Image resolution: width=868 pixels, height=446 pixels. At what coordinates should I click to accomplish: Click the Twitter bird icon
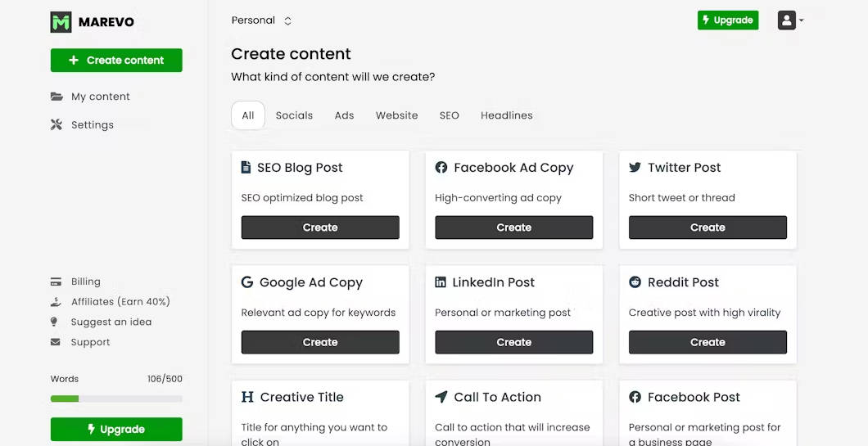635,168
